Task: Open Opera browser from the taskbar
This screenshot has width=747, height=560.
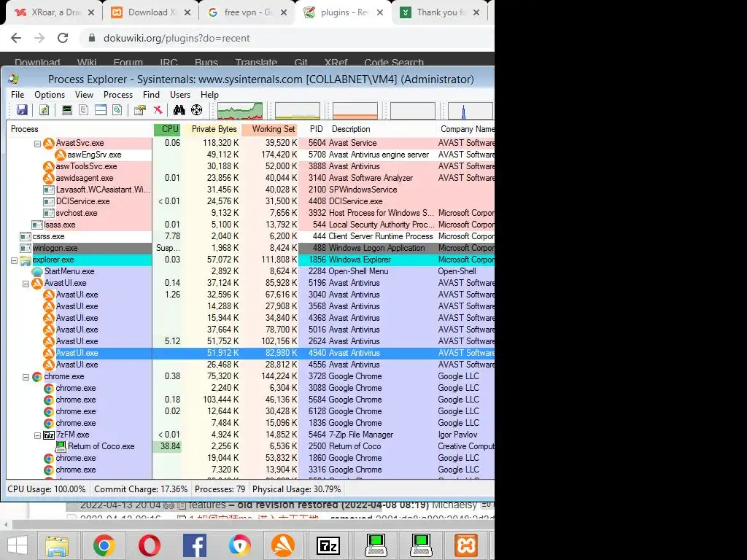Action: pos(149,545)
